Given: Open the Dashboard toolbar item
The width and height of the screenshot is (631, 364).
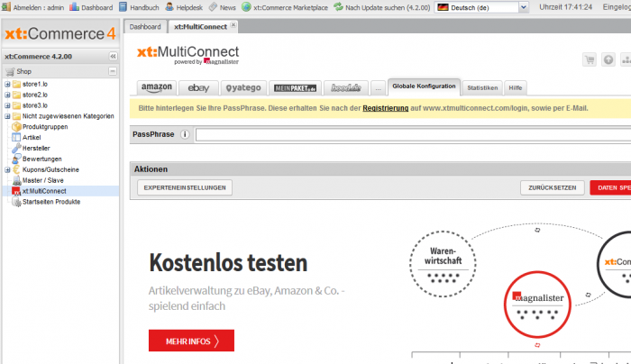Looking at the screenshot, I should 91,7.
